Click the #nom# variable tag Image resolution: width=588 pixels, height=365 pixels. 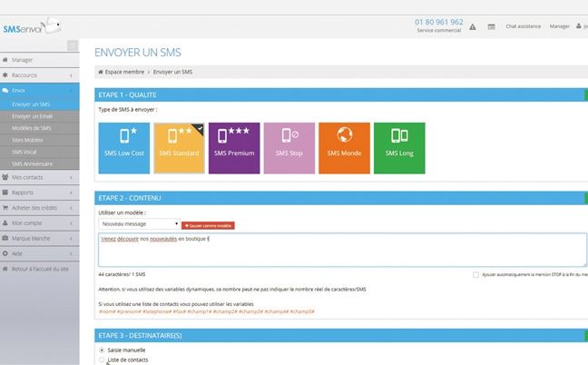[x=106, y=311]
